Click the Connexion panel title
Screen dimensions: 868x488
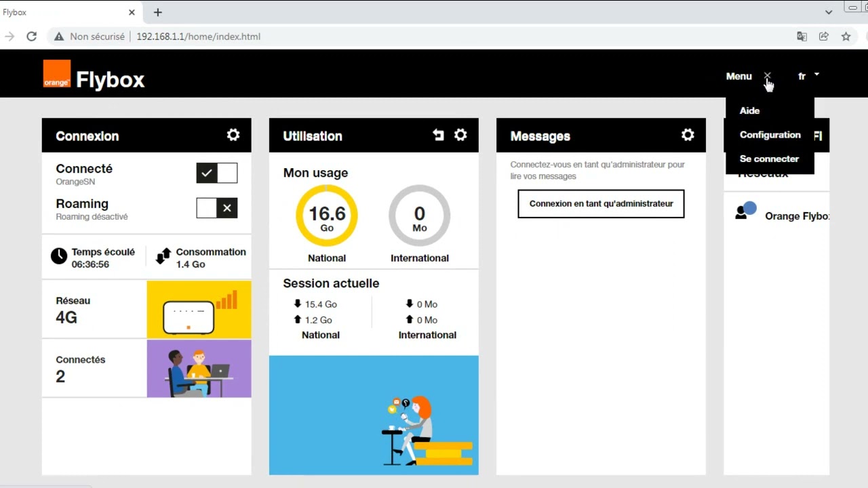(87, 136)
